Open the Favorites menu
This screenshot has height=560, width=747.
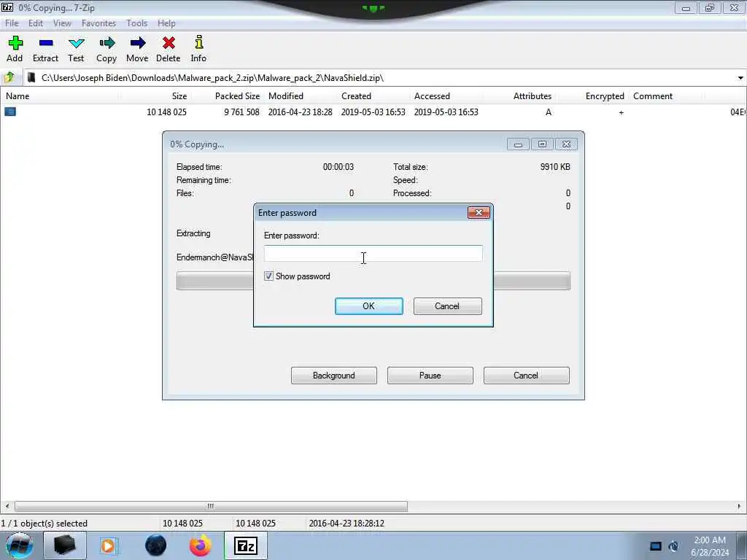(98, 23)
